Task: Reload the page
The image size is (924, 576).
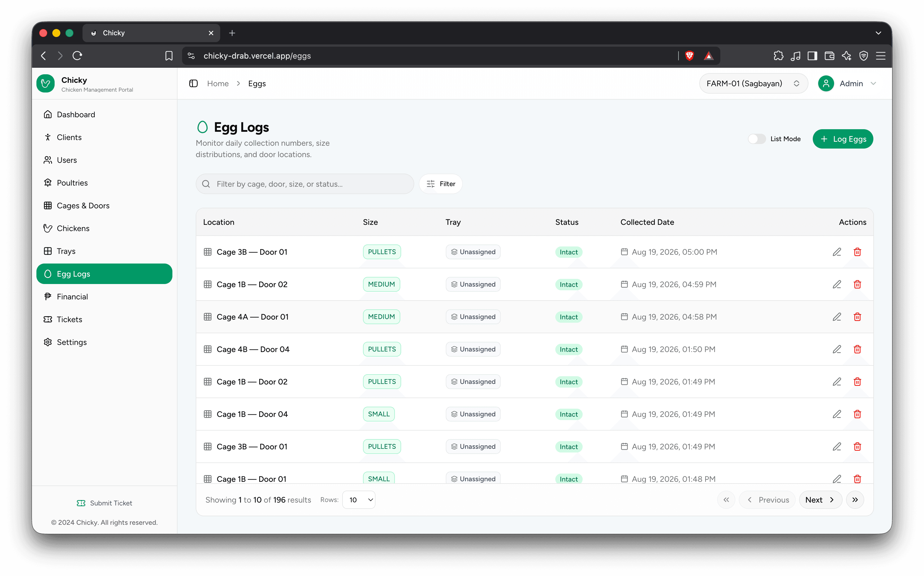Action: pyautogui.click(x=77, y=55)
